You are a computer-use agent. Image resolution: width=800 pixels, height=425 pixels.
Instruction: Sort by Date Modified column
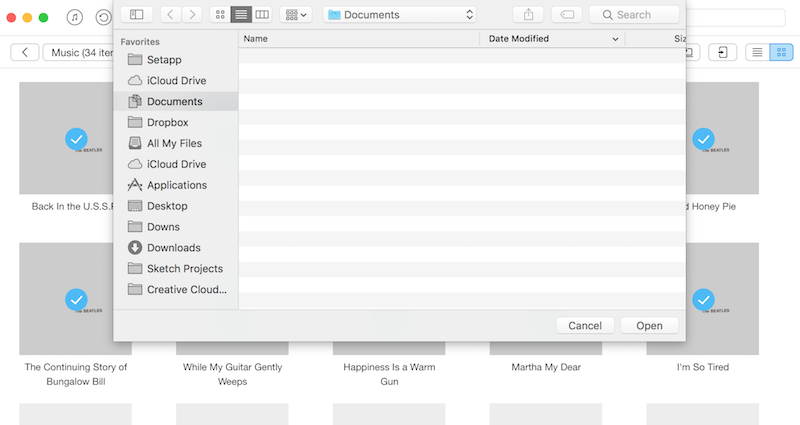click(553, 39)
